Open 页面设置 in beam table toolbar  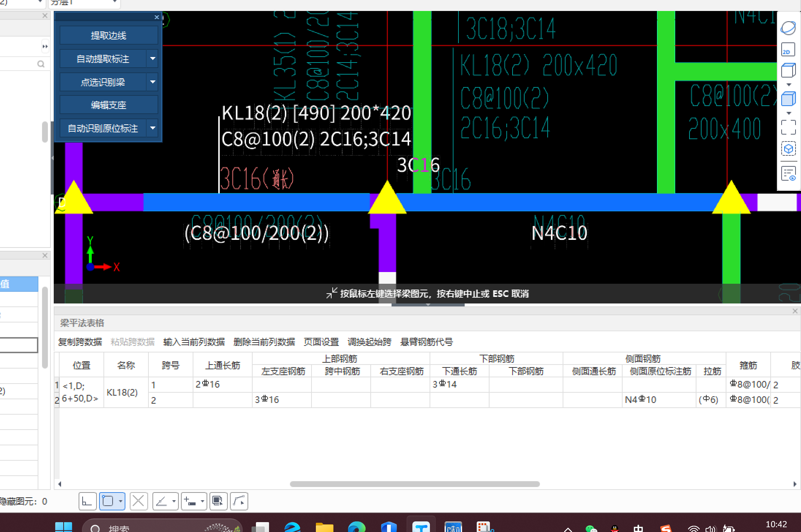coord(321,342)
